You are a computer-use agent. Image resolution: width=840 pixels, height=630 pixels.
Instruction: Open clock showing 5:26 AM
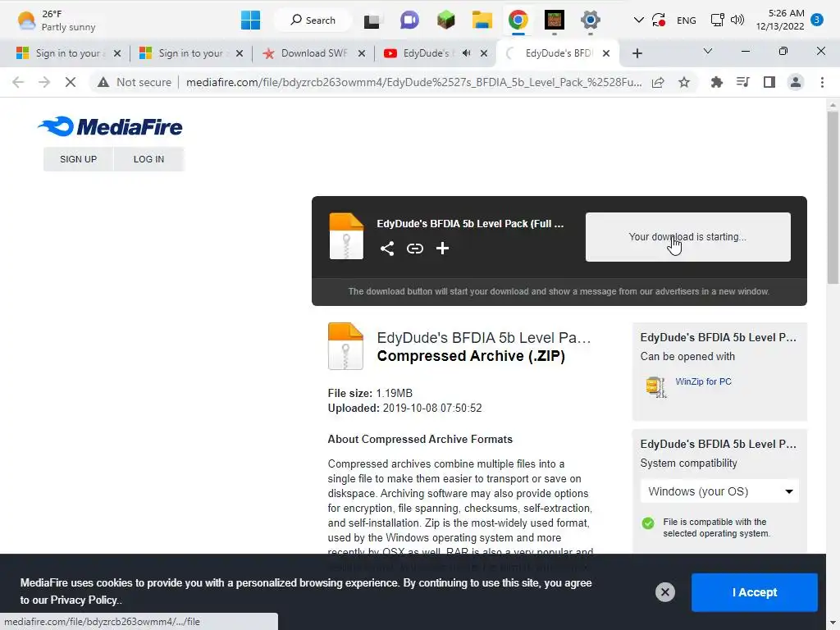click(781, 20)
